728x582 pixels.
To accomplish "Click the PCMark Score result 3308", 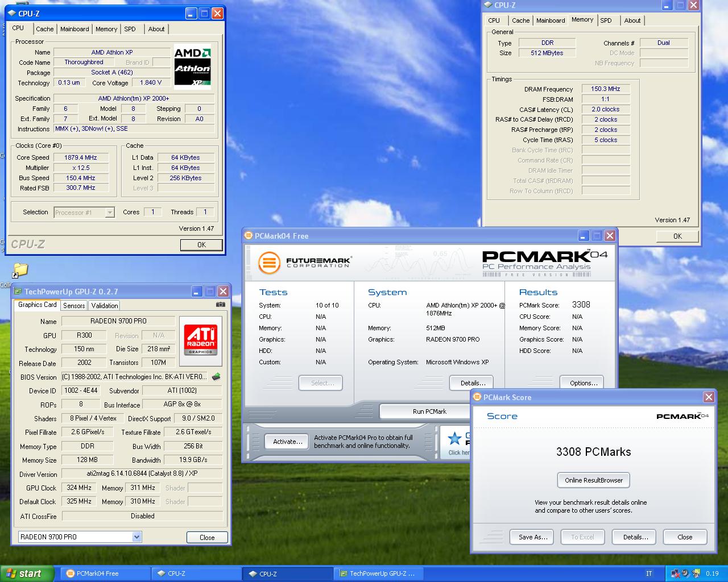I will click(581, 305).
